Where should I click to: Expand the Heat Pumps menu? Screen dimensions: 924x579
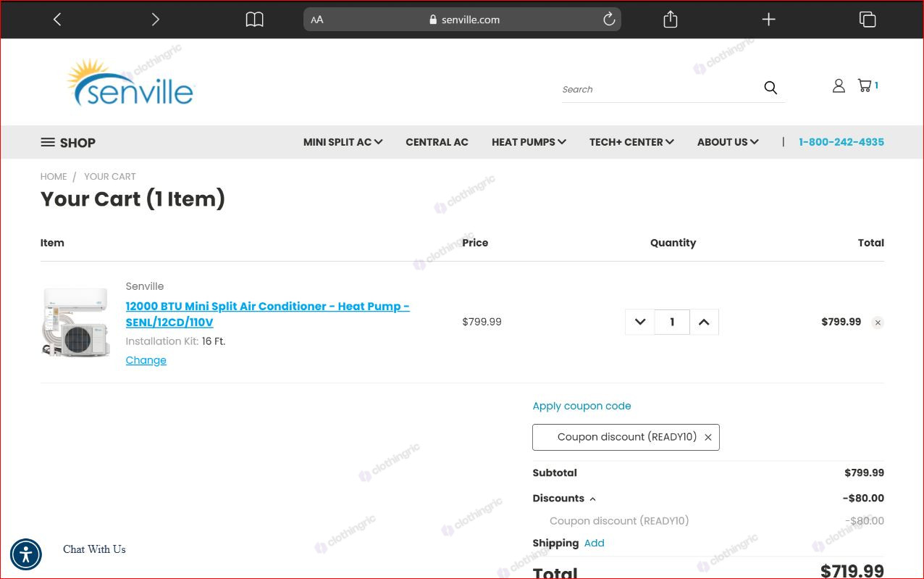pyautogui.click(x=529, y=142)
